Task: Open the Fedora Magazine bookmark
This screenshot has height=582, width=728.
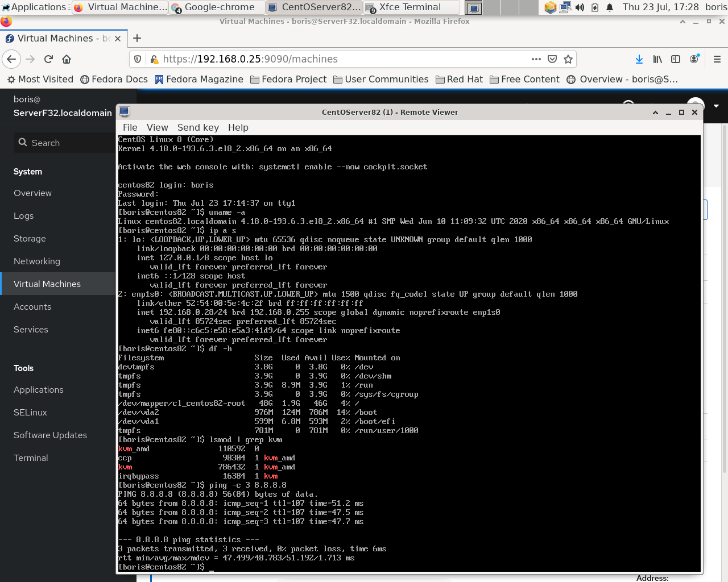Action: click(199, 79)
